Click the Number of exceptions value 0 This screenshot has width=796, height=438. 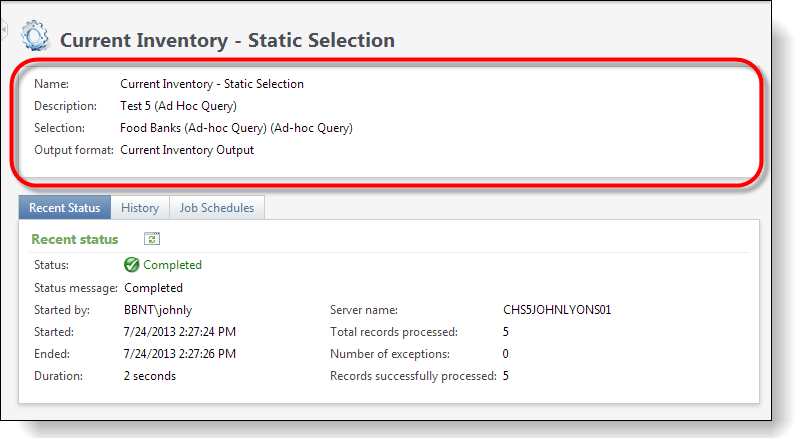click(x=506, y=354)
